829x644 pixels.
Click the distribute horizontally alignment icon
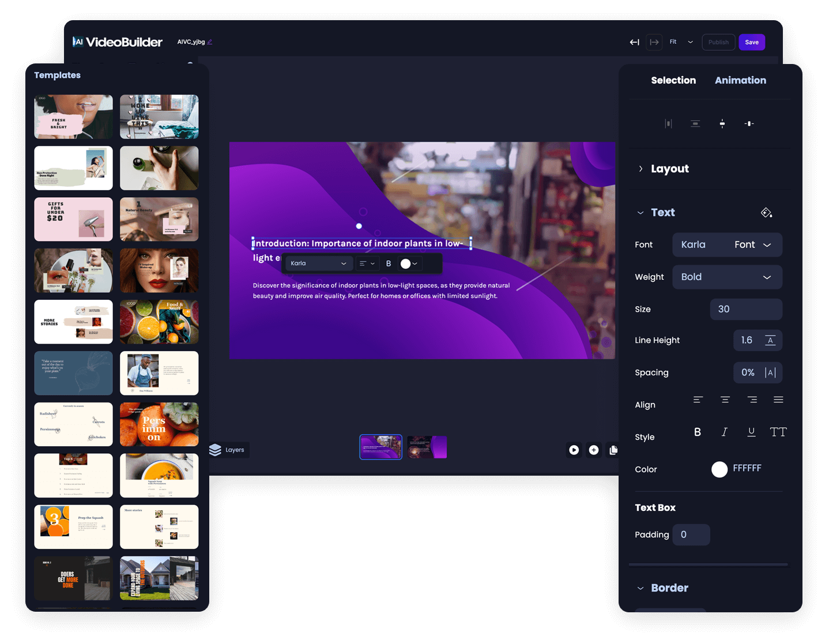point(749,123)
